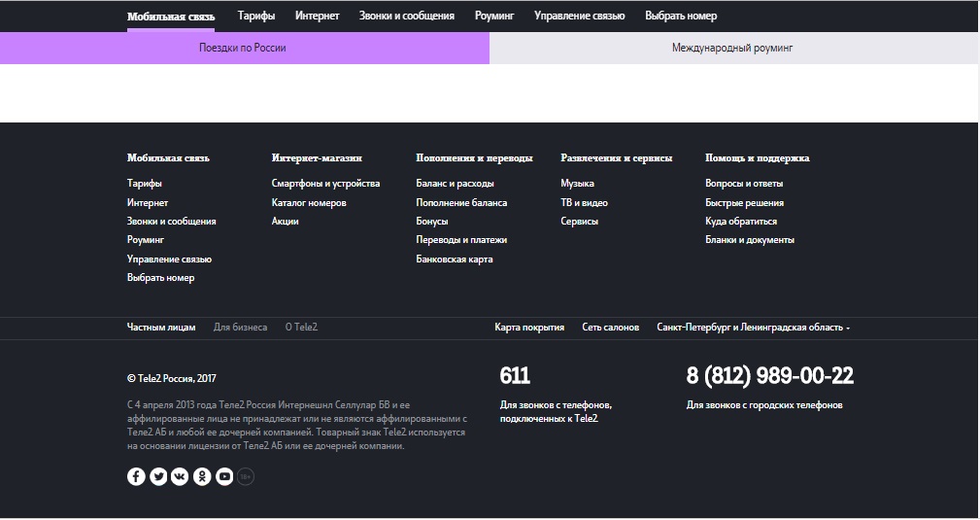This screenshot has width=980, height=520.
Task: Open Вопросы и ответы link
Action: point(744,184)
